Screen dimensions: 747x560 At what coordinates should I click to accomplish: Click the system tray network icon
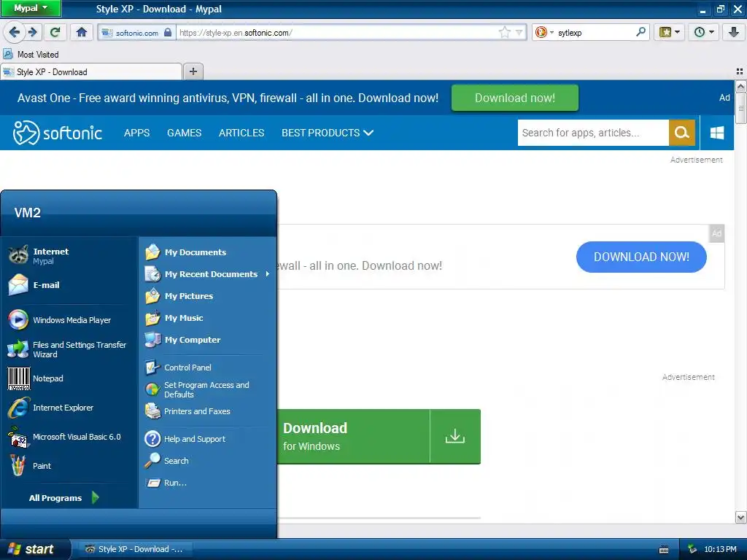[692, 549]
